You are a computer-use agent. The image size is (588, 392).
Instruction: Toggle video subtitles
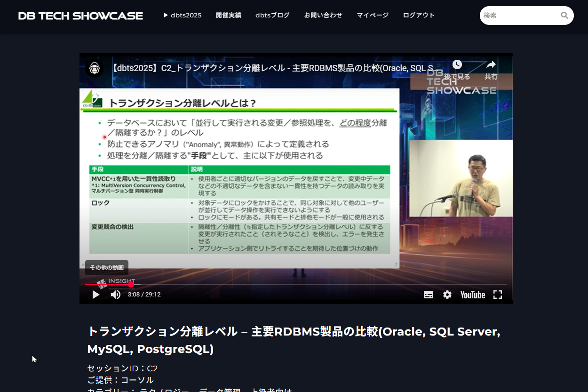429,295
